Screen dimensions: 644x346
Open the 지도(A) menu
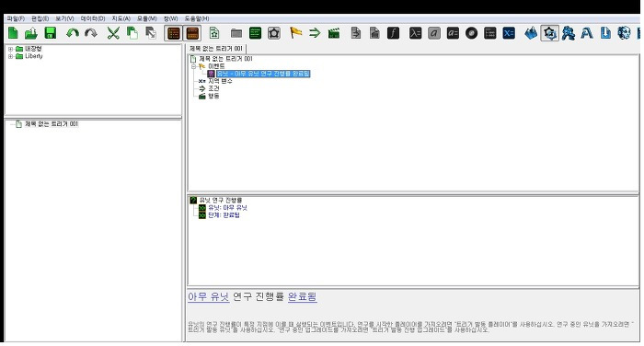tap(121, 18)
